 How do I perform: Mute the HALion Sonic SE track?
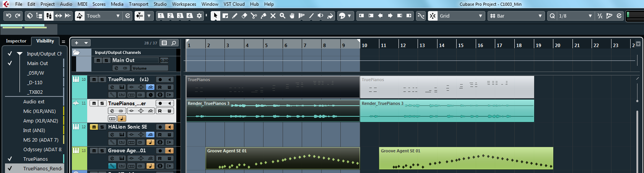coord(94,127)
